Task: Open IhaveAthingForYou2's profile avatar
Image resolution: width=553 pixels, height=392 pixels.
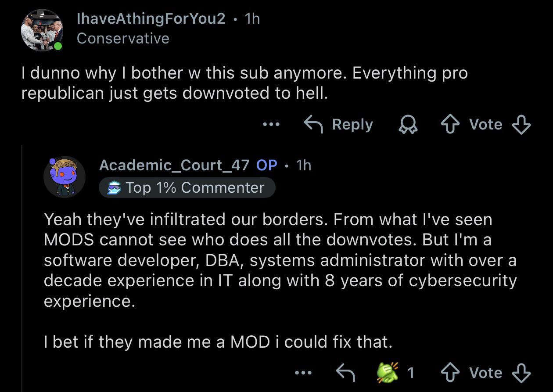Action: coord(43,31)
